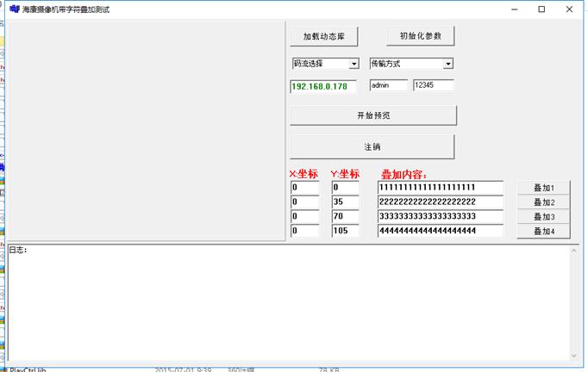The width and height of the screenshot is (588, 372).
Task: Open the 码流选择 dropdown
Action: pos(326,64)
